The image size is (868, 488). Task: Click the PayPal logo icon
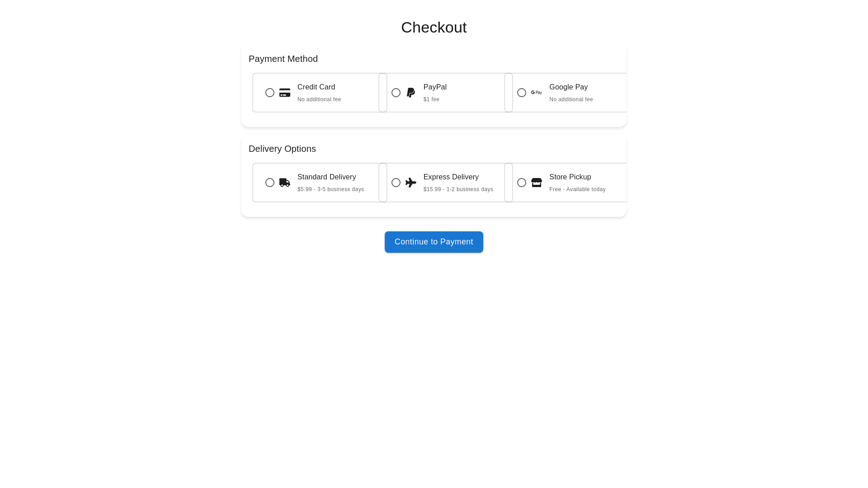410,93
